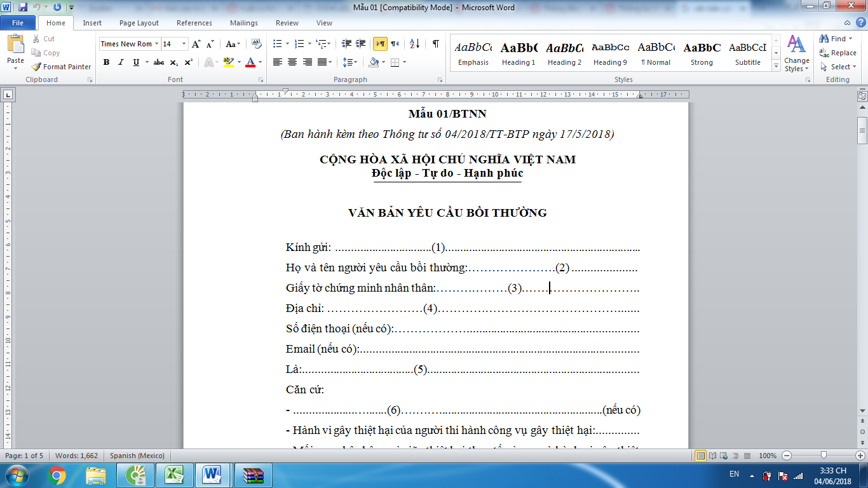Apply superscript formatting

[189, 62]
